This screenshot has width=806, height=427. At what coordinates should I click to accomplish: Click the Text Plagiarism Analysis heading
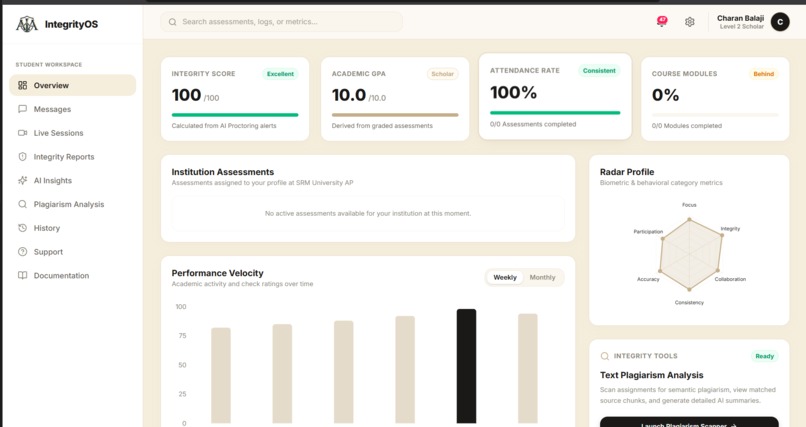[651, 375]
